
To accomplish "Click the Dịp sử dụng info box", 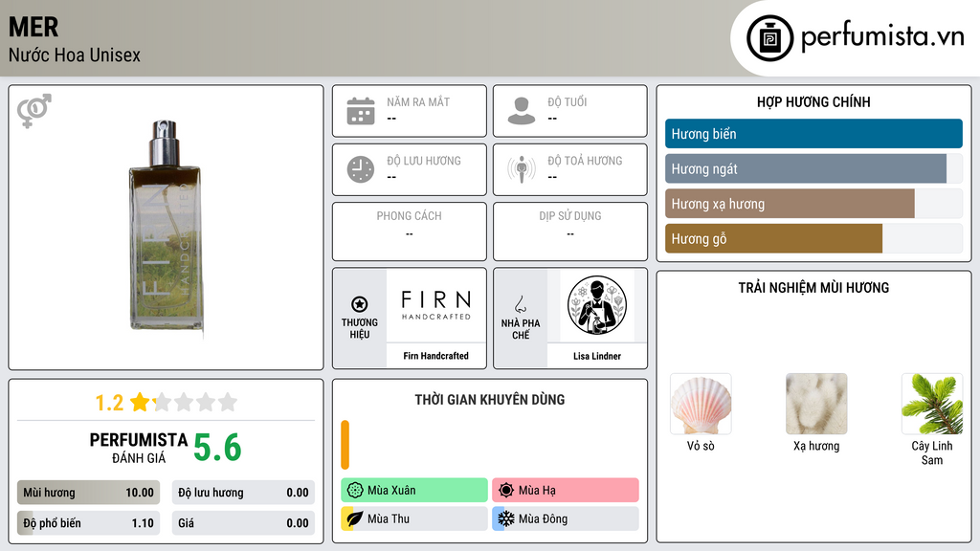I will pos(570,231).
